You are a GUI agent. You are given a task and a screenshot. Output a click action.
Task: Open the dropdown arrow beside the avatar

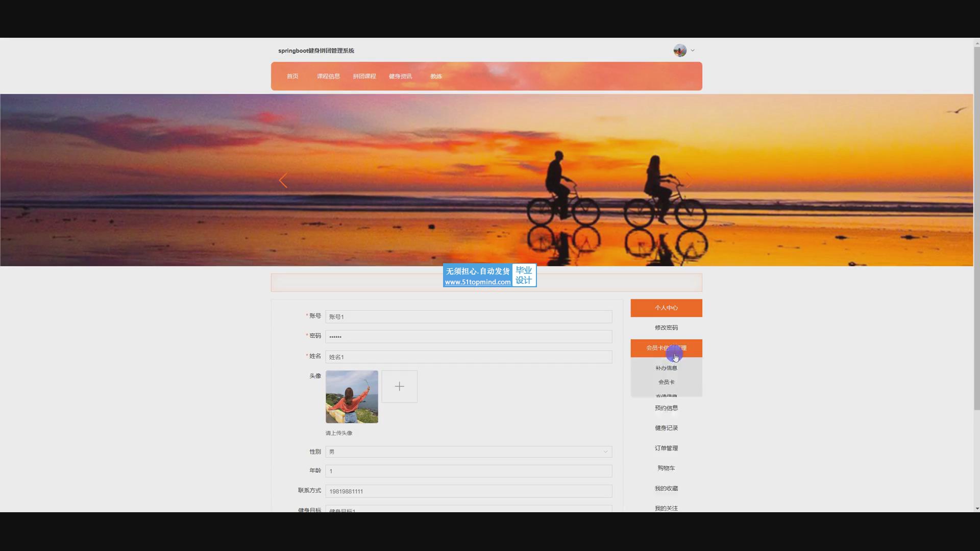click(x=693, y=51)
